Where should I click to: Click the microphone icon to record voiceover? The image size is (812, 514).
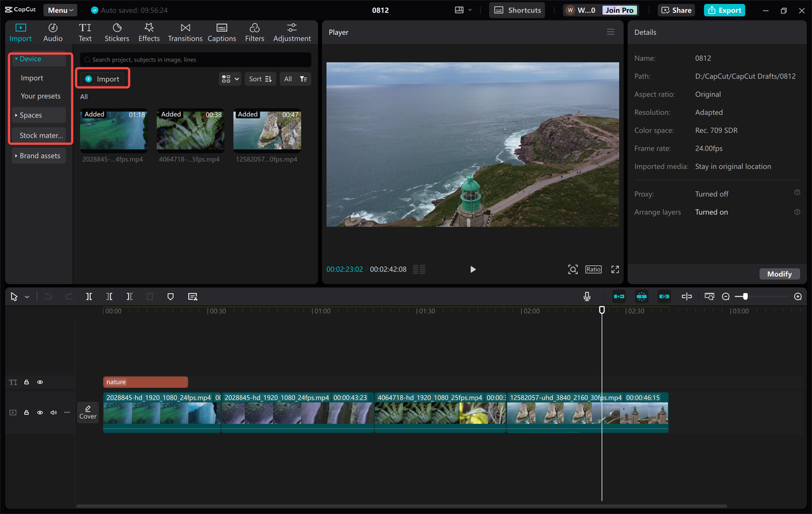[x=587, y=296]
